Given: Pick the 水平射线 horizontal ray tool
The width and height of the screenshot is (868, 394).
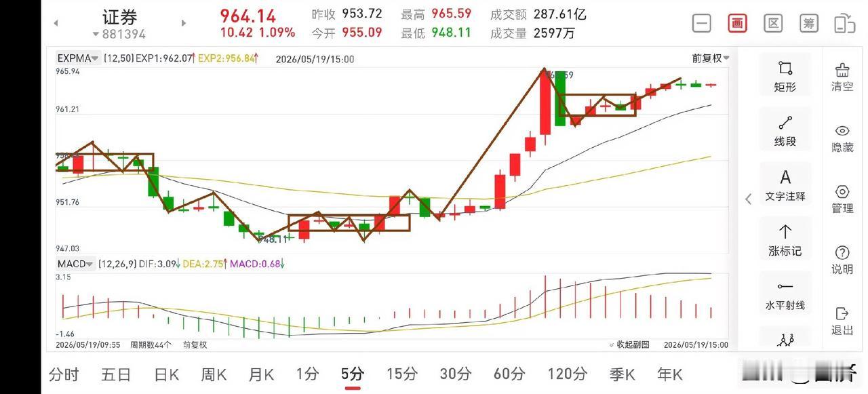Looking at the screenshot, I should pyautogui.click(x=785, y=295).
